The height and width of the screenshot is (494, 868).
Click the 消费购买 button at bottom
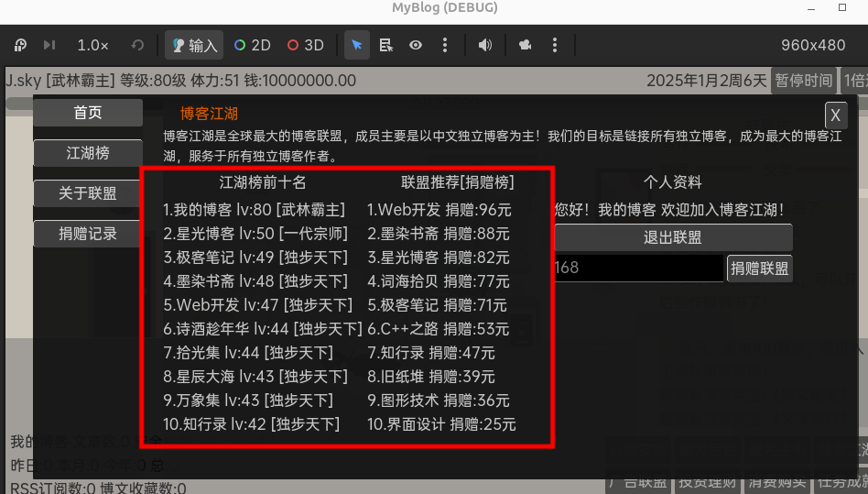(777, 483)
